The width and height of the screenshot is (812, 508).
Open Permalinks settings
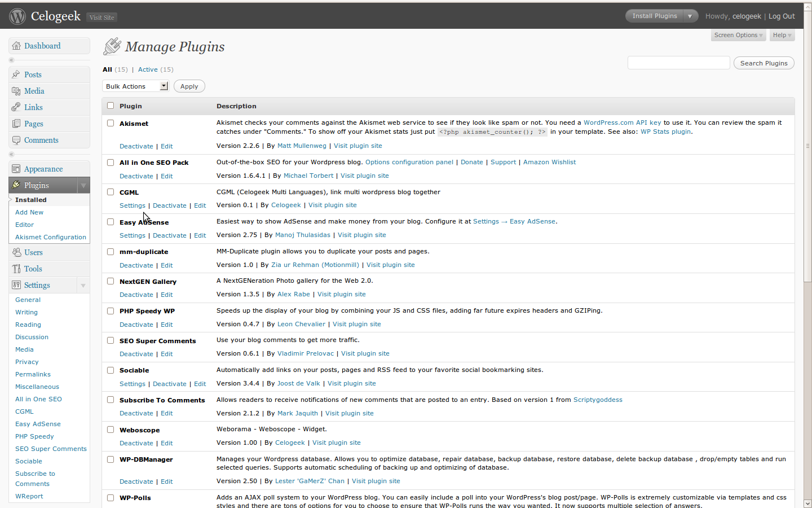point(33,374)
